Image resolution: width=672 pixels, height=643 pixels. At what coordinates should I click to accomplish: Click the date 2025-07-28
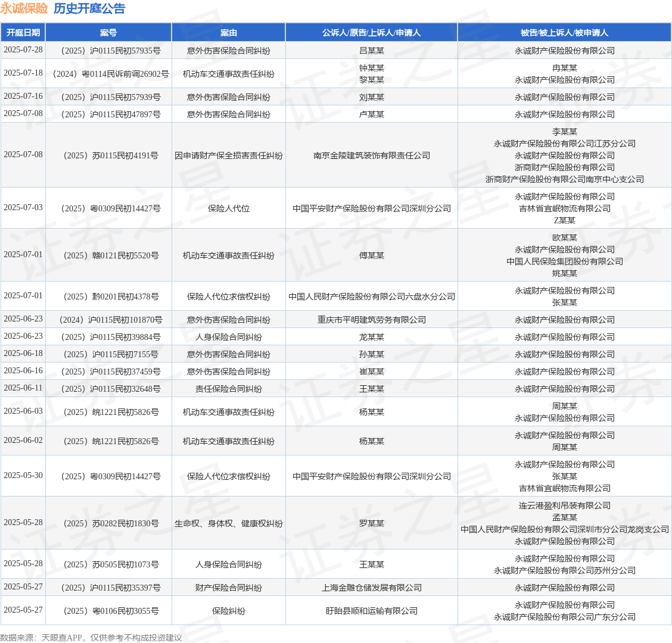tap(23, 49)
